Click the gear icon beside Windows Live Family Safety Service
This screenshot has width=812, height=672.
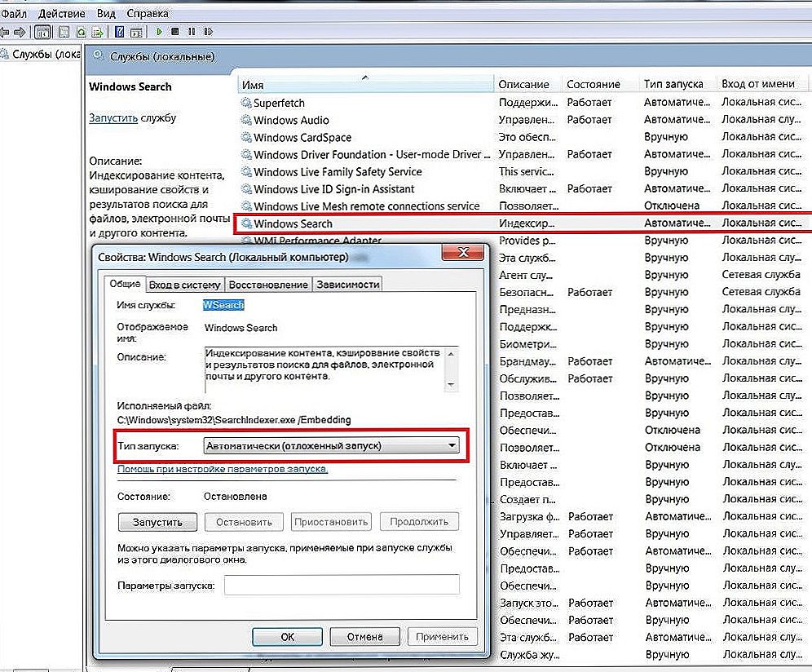tap(246, 171)
